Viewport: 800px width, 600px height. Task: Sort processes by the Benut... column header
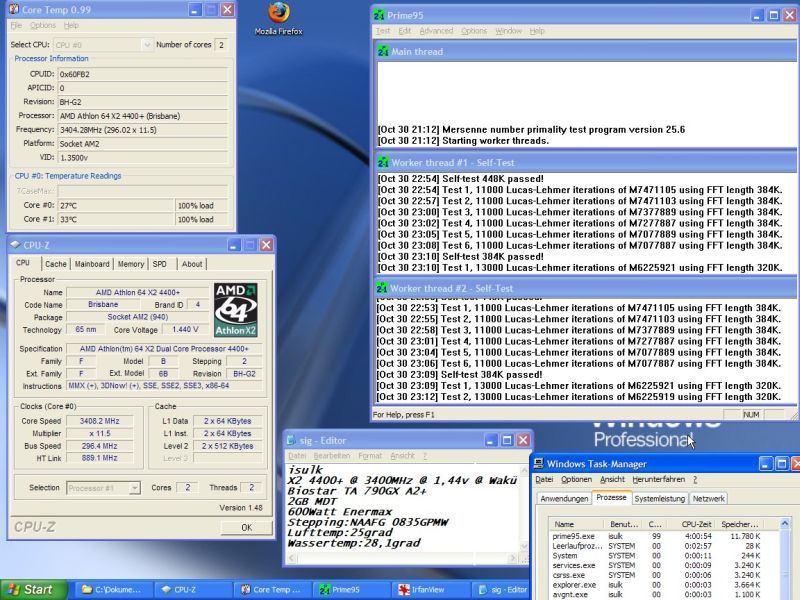coord(624,524)
